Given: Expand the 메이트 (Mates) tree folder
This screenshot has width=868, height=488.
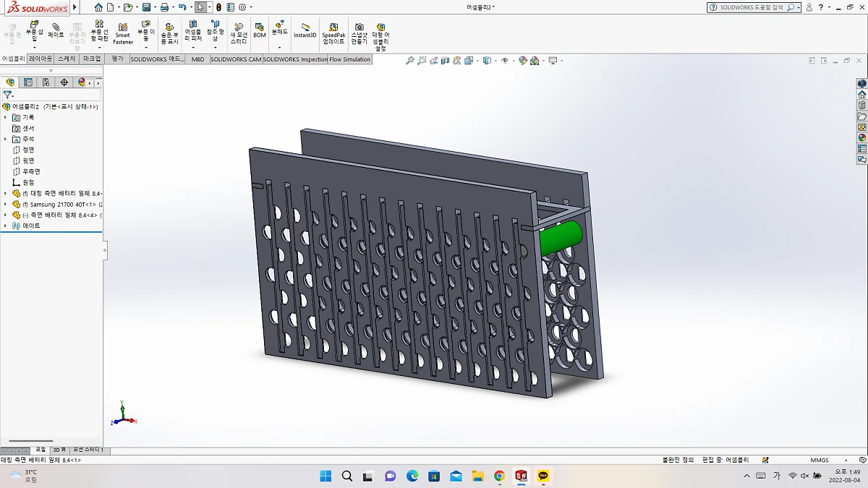Looking at the screenshot, I should [x=6, y=226].
